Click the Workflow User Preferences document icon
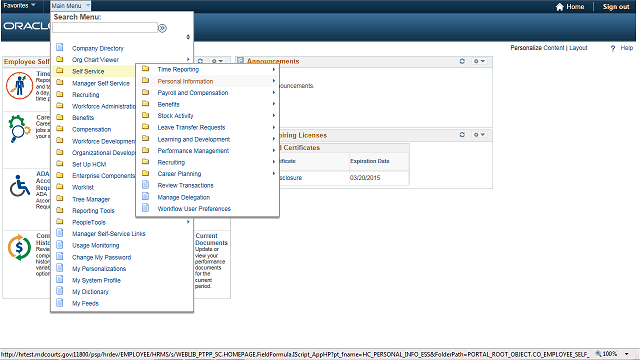Screen dimensions: 640x360 pos(145,208)
